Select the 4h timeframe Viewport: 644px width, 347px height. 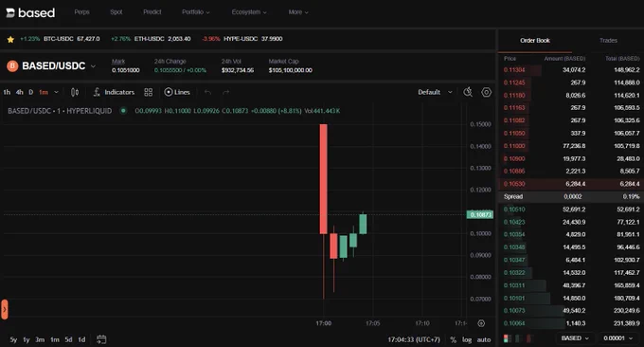click(x=19, y=92)
